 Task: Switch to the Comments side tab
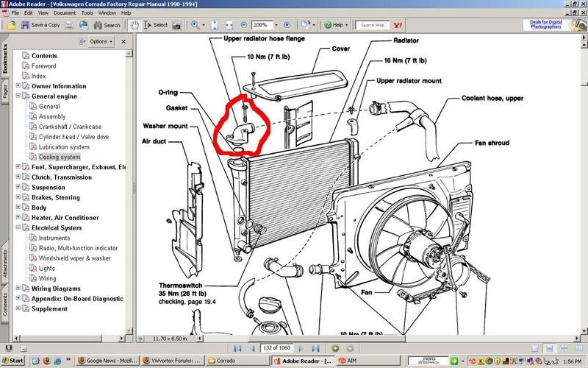(5, 303)
